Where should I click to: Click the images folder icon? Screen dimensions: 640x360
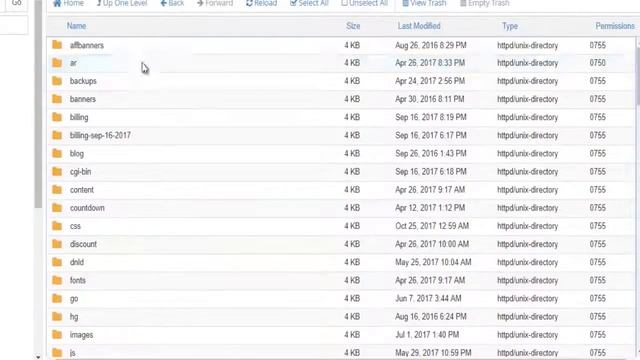click(x=57, y=335)
